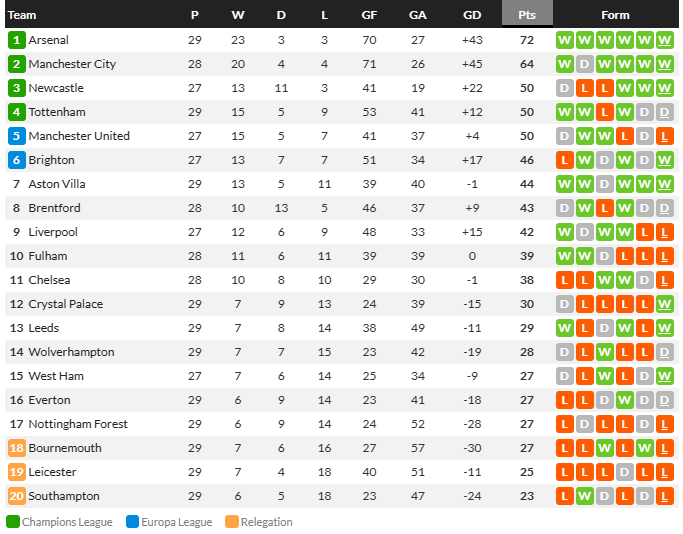Open Everton's latest D form badge

pos(664,400)
